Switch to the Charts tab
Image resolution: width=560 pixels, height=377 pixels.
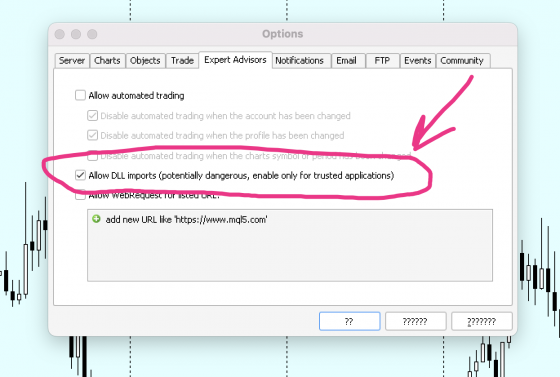click(107, 61)
